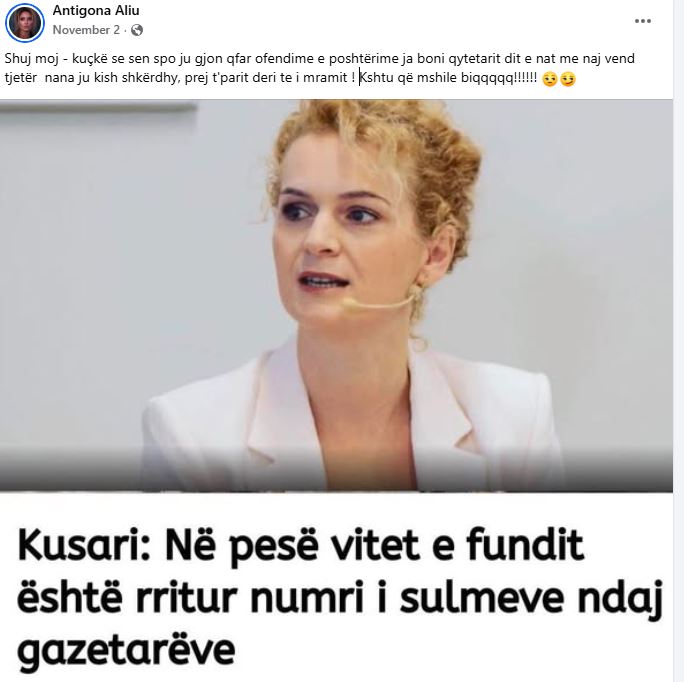Visit Antigona Aliu's profile name link
This screenshot has height=682, width=684.
pos(96,11)
